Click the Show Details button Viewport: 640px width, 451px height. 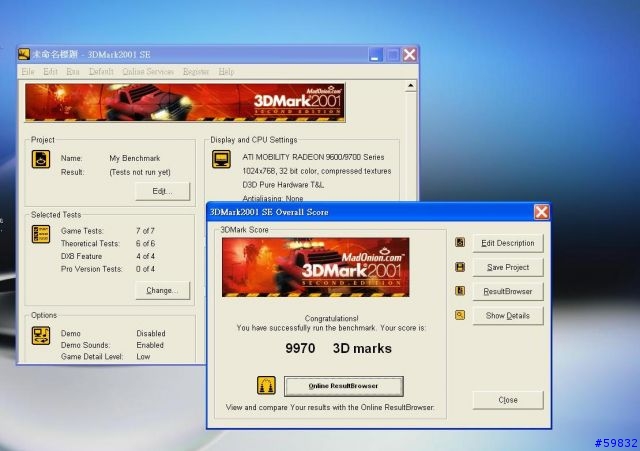pyautogui.click(x=508, y=315)
